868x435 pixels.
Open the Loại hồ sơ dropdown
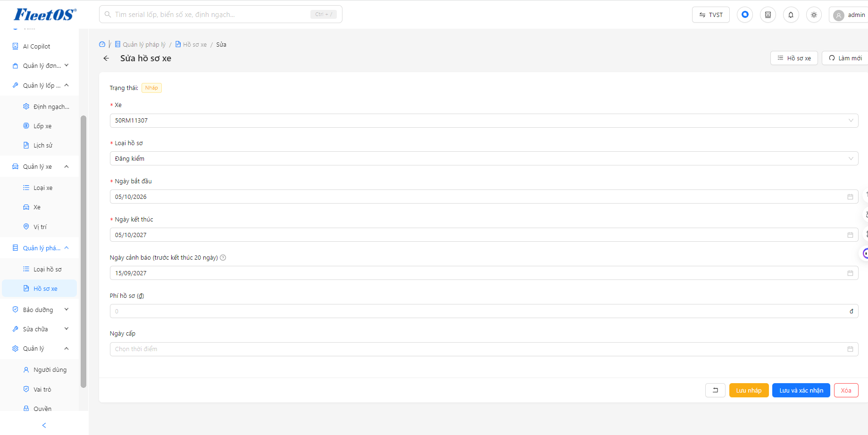(484, 159)
